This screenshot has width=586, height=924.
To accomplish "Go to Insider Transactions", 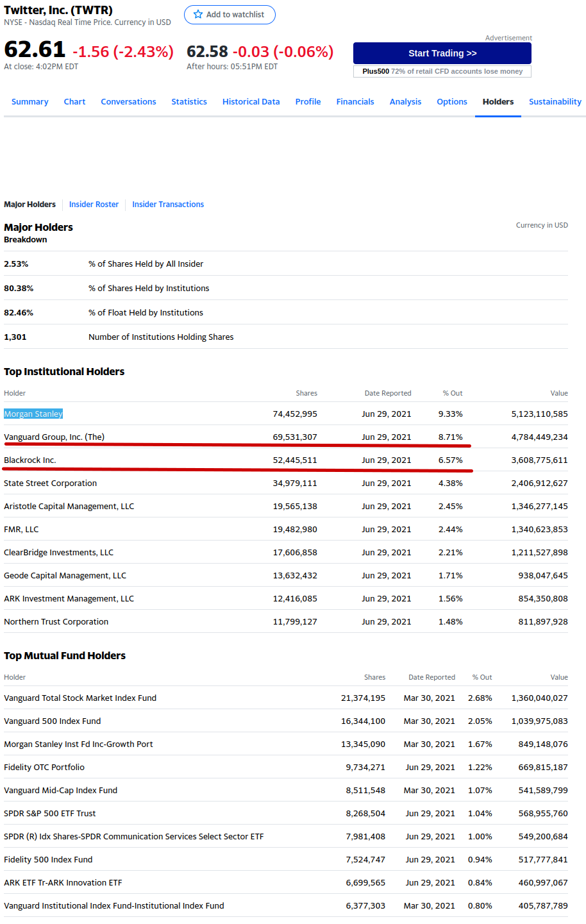I will click(168, 205).
